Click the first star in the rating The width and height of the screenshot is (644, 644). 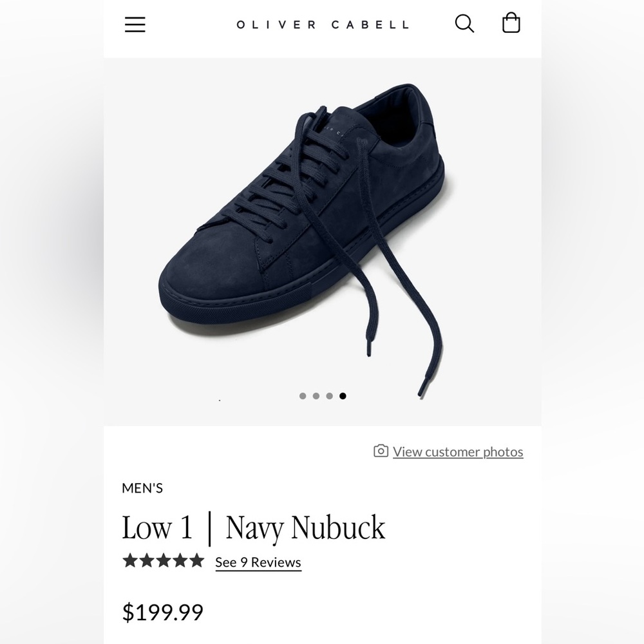(129, 561)
